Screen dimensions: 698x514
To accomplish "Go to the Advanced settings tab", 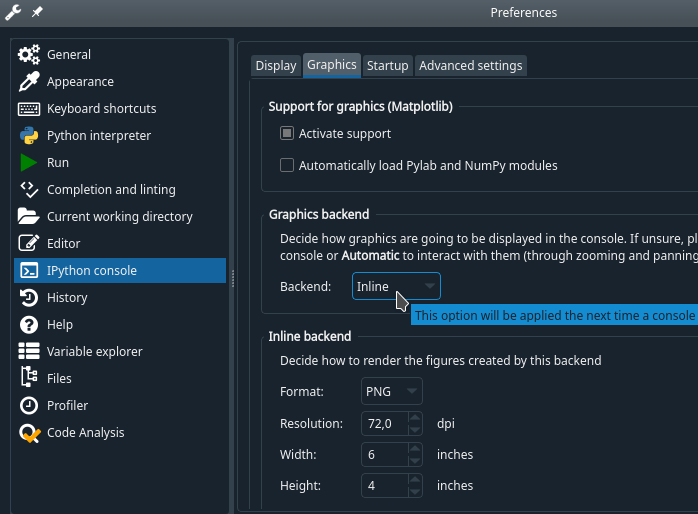I will click(470, 66).
